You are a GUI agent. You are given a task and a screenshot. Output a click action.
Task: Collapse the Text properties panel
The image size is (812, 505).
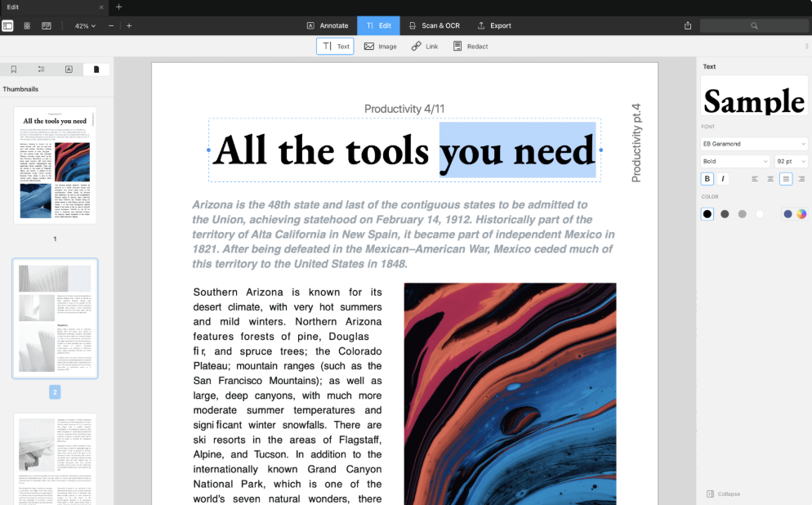point(723,494)
